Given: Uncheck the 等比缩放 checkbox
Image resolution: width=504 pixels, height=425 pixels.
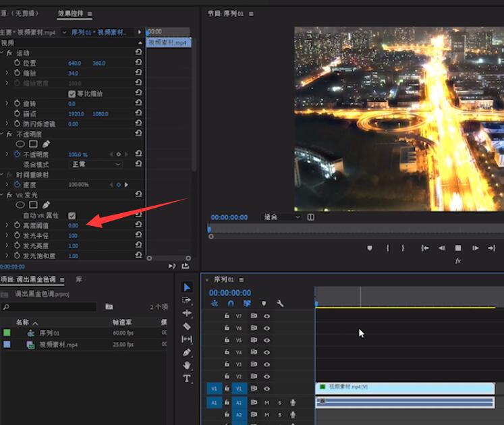Looking at the screenshot, I should click(72, 94).
